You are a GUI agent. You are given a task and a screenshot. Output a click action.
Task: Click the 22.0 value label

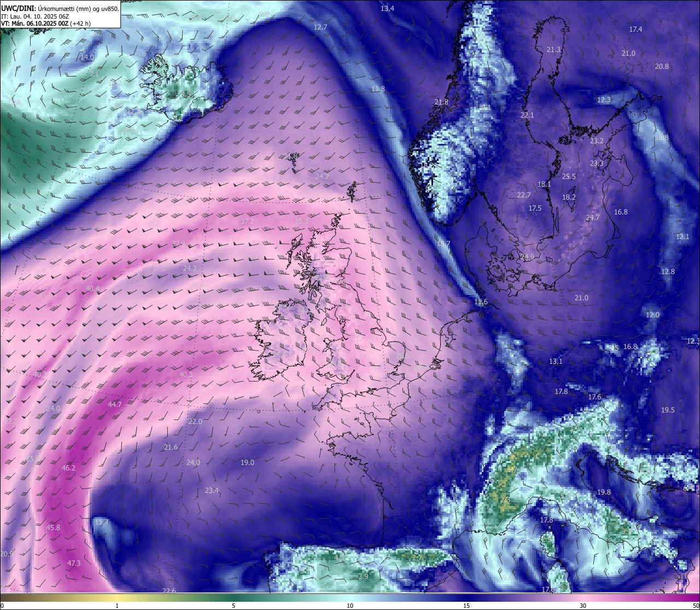(x=195, y=421)
